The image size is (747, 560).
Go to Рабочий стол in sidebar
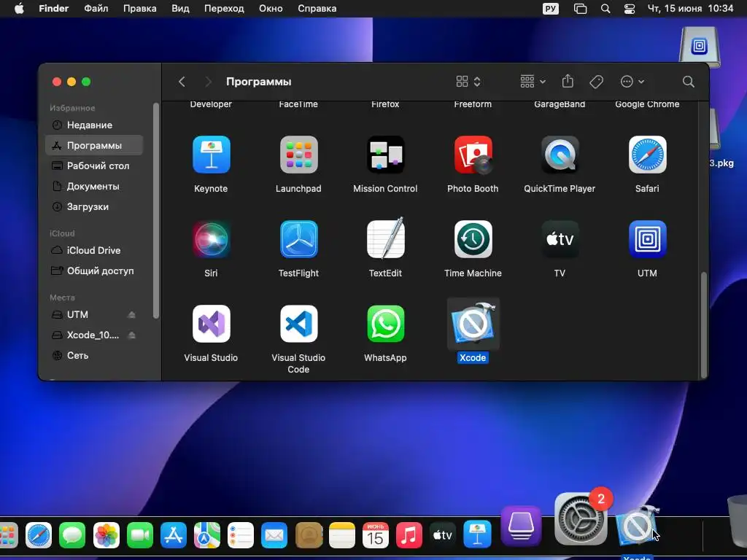click(x=94, y=166)
